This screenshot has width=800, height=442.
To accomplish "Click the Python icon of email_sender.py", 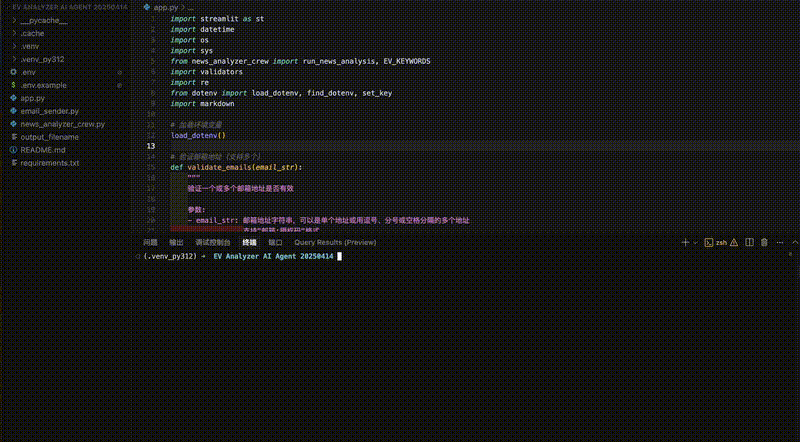I will (14, 111).
